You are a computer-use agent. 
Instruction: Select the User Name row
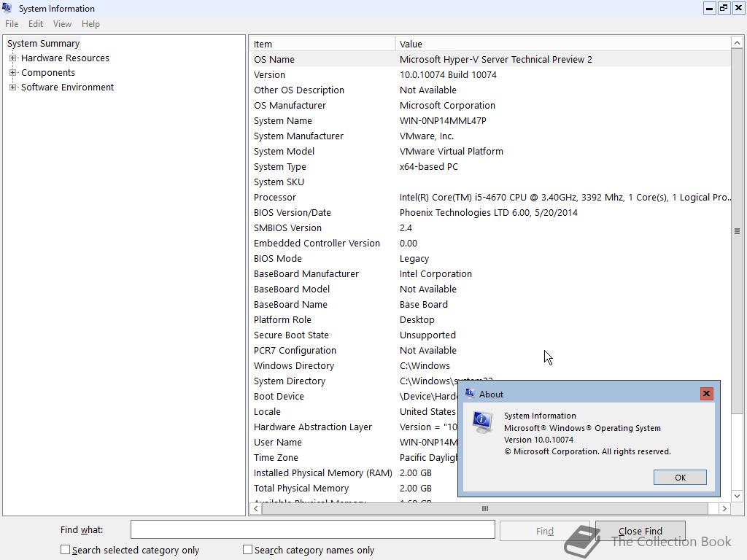coord(354,442)
